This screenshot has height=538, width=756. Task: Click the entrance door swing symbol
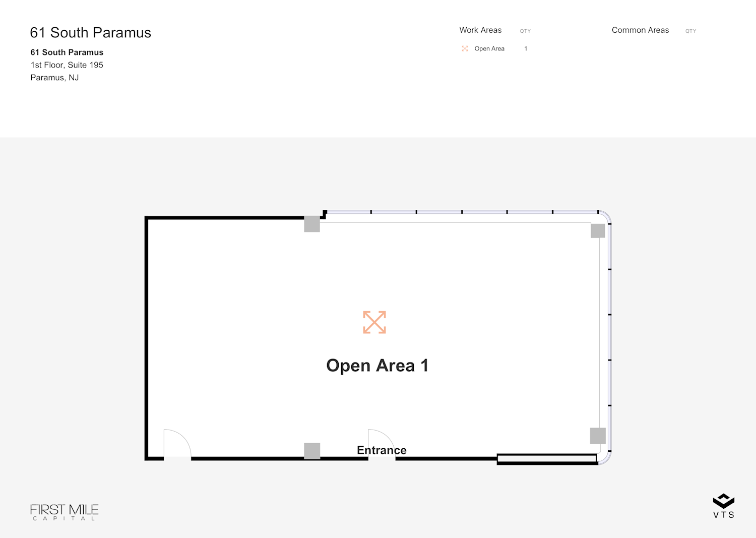pos(382,444)
